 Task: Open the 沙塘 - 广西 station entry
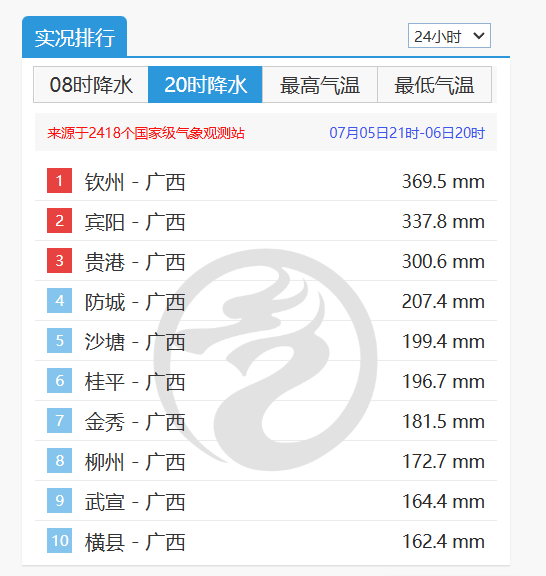point(135,342)
